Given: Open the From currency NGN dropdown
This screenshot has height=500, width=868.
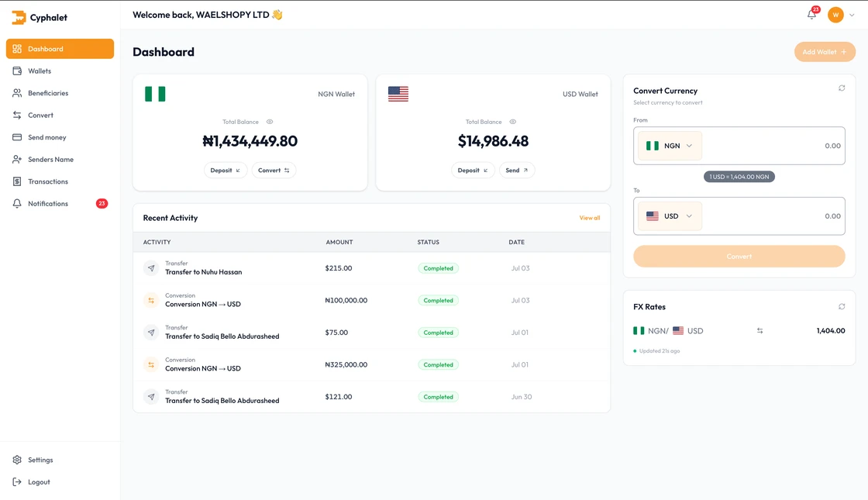Looking at the screenshot, I should [670, 146].
